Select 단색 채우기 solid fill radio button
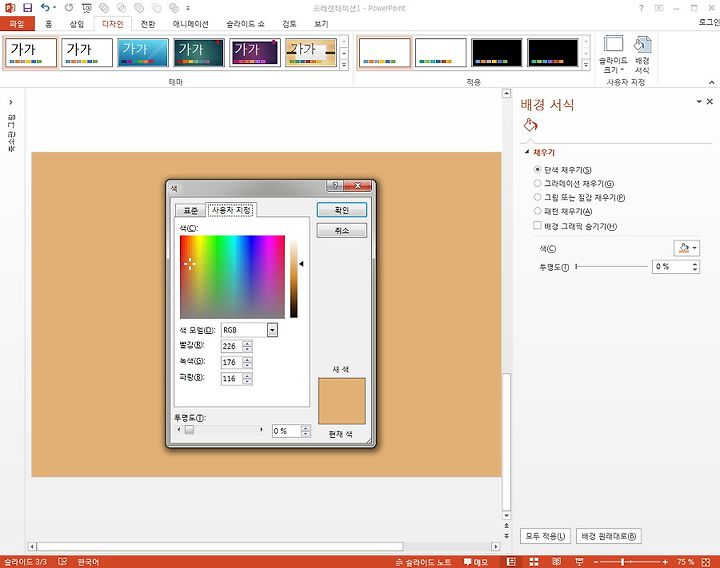Image resolution: width=720 pixels, height=568 pixels. click(x=537, y=169)
